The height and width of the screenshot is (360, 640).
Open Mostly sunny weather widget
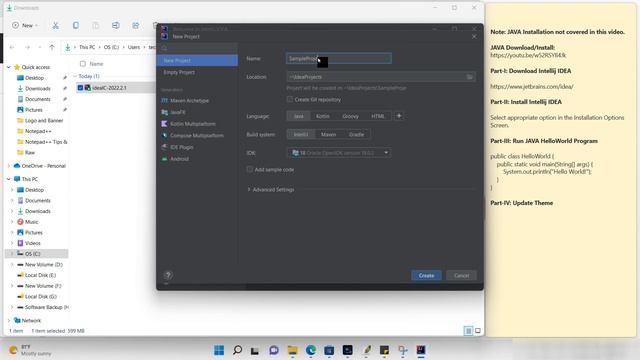31,350
